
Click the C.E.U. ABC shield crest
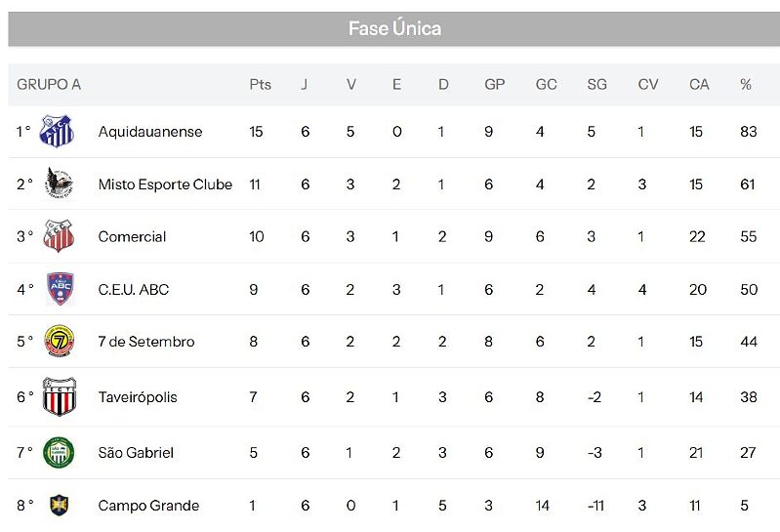pyautogui.click(x=61, y=289)
